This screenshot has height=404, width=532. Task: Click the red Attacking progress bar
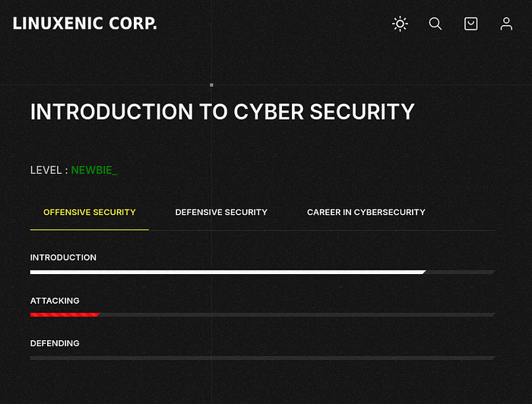pyautogui.click(x=65, y=315)
